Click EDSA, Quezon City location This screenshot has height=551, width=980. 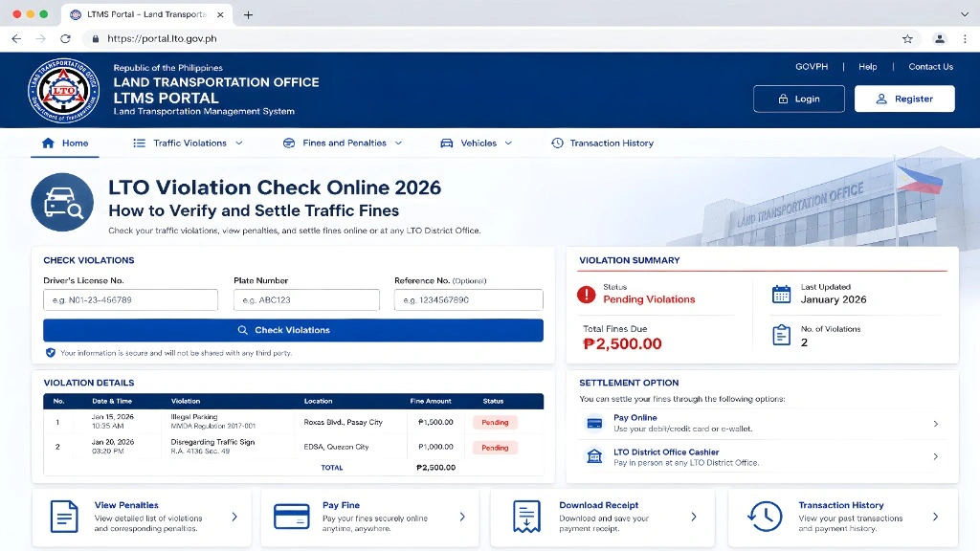[336, 448]
